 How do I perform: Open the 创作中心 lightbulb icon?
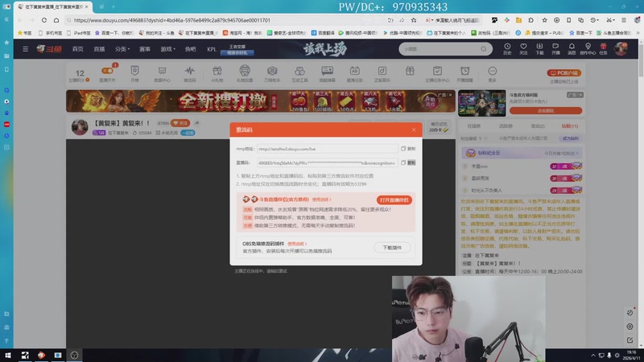pos(588,49)
